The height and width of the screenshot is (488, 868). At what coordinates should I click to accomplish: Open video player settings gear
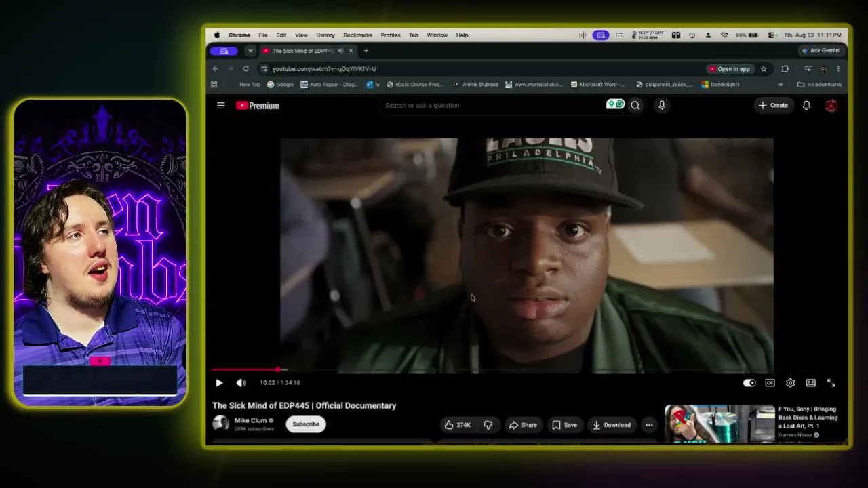(790, 383)
